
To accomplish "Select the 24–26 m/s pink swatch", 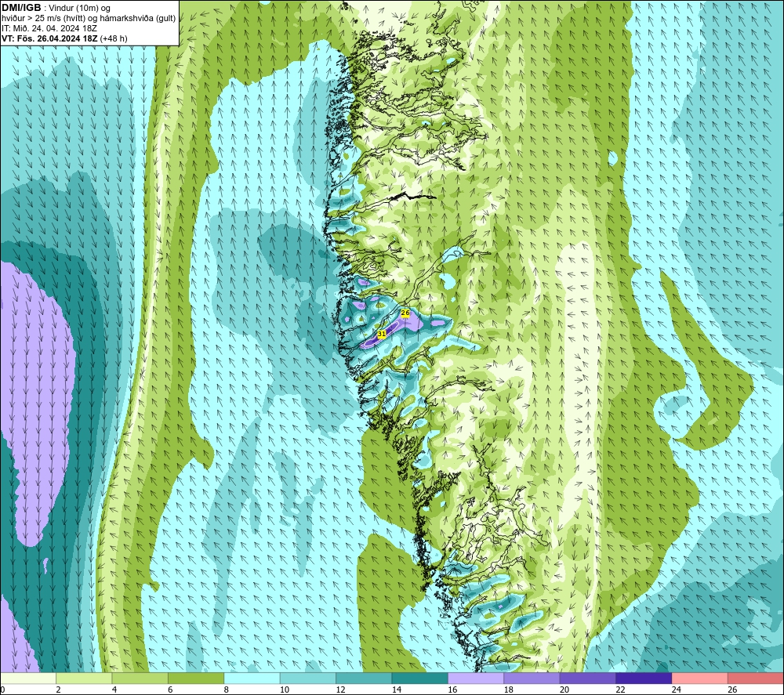I will (700, 678).
